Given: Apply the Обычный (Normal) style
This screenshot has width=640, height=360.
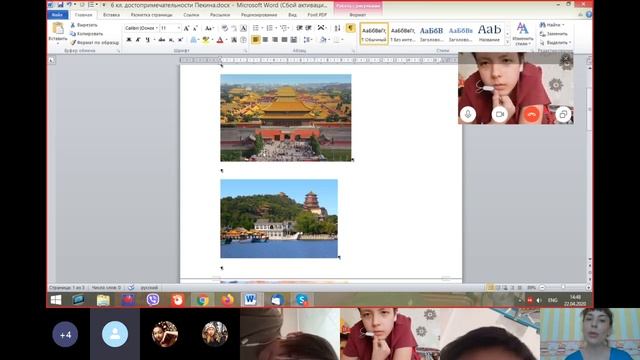Looking at the screenshot, I should pyautogui.click(x=374, y=34).
